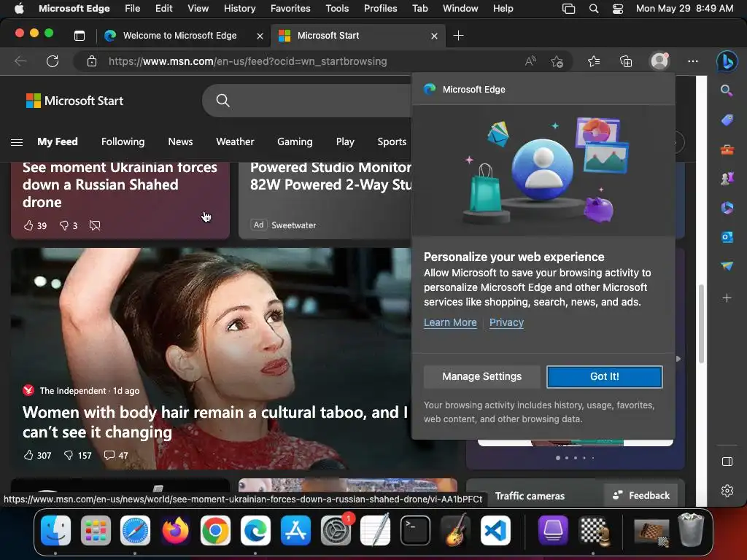Open Terminal from the Dock

[x=415, y=531]
